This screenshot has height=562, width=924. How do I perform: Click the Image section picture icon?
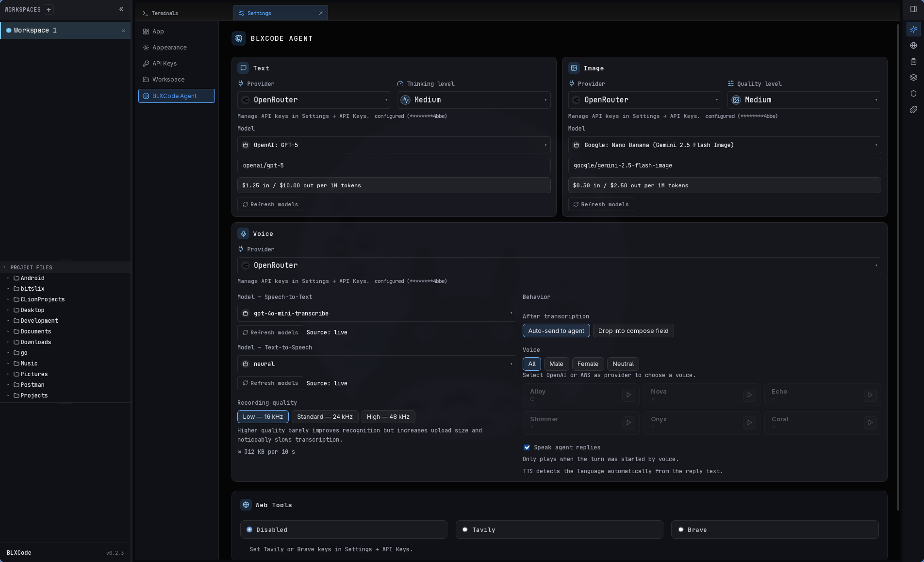coord(574,68)
